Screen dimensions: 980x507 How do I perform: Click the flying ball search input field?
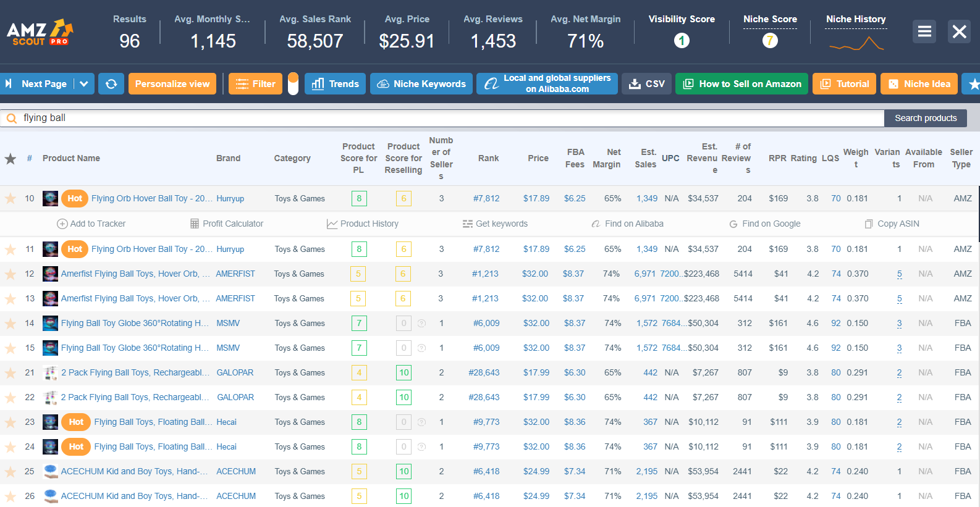451,118
